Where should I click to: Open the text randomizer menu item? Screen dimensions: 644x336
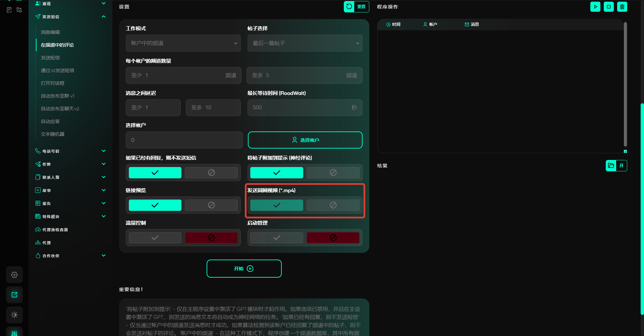tap(53, 134)
